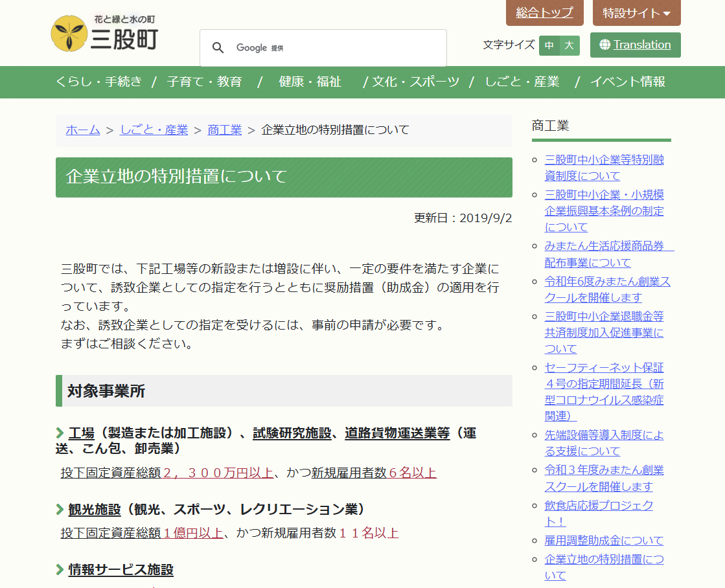Screen dimensions: 725x588
Task: Click 投下固定資産総額１億円以上 text
Action: click(142, 533)
